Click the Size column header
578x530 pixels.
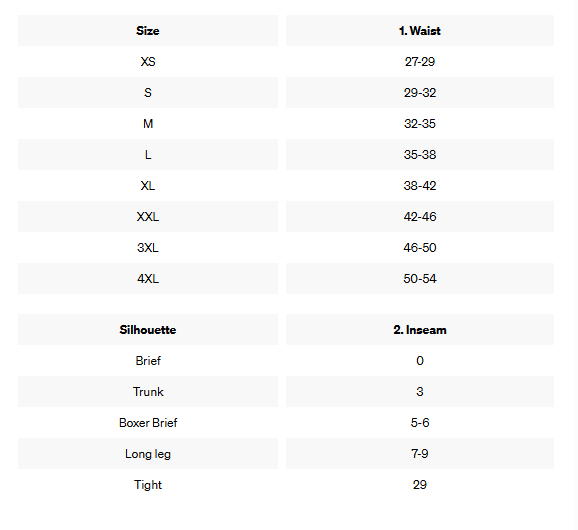pos(148,31)
